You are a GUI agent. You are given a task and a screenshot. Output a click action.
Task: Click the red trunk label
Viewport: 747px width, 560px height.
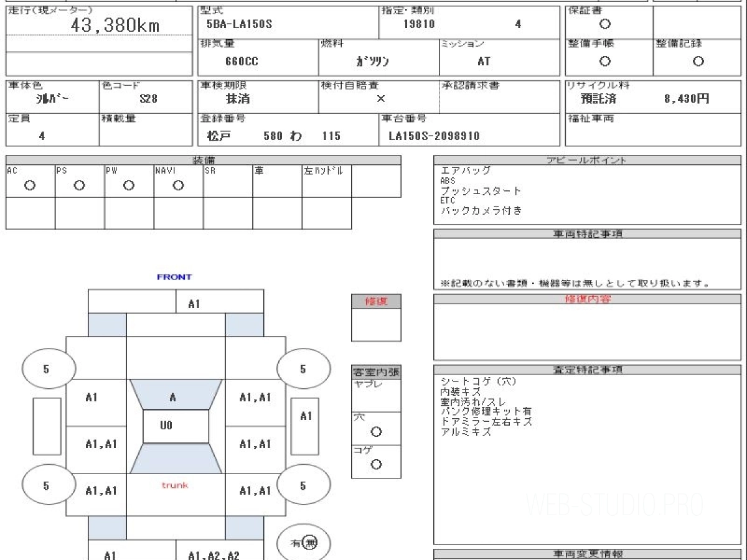[x=175, y=485]
